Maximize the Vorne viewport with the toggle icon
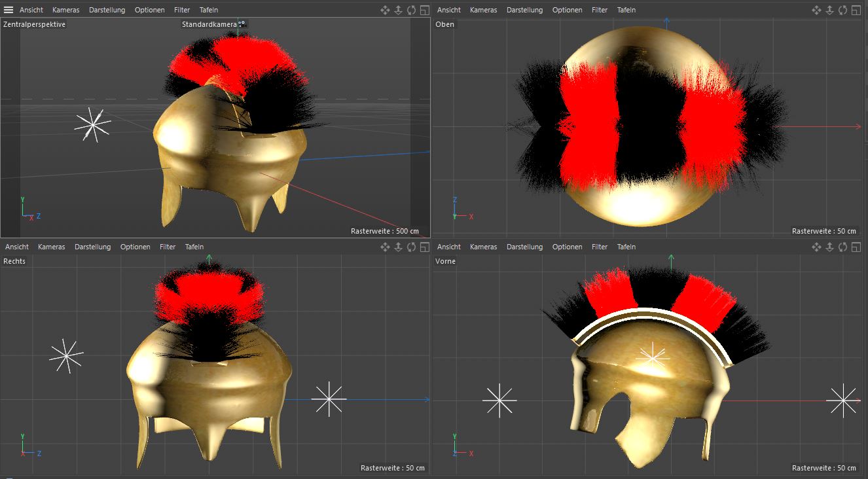The width and height of the screenshot is (868, 479). [856, 247]
